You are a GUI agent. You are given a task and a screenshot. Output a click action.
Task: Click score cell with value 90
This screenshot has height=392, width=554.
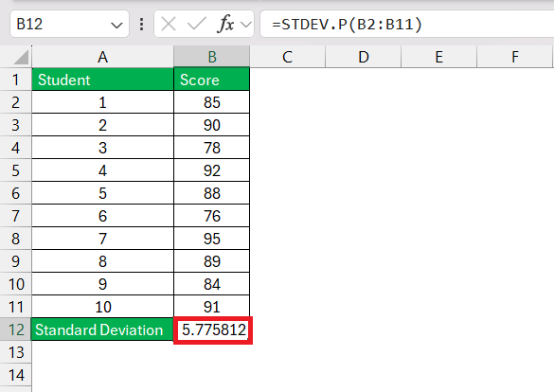pos(211,125)
